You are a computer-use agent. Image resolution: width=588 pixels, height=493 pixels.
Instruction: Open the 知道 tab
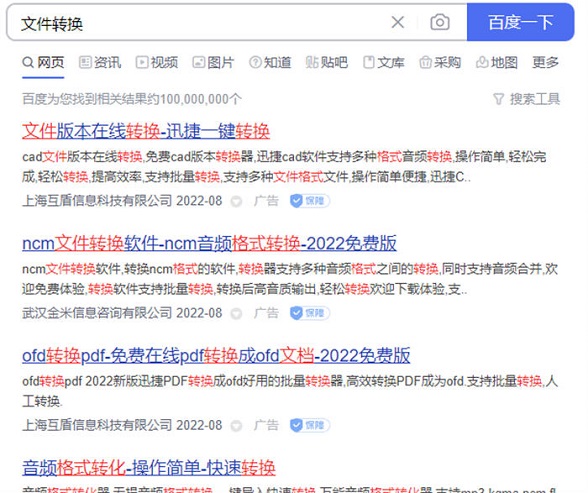click(270, 62)
